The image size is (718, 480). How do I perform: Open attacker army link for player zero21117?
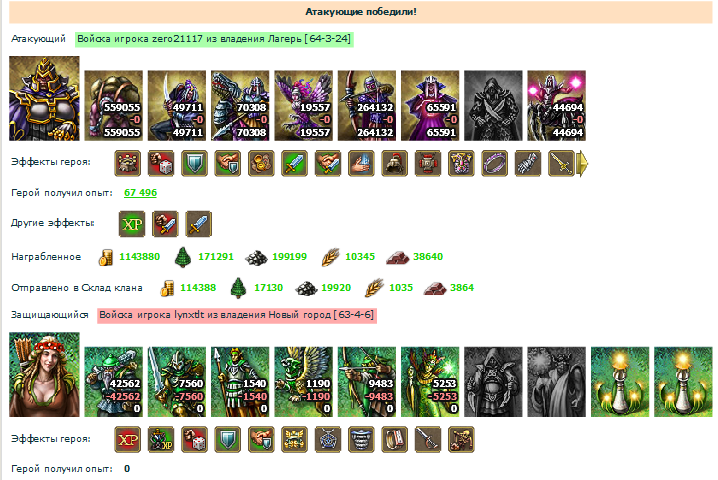(x=214, y=39)
